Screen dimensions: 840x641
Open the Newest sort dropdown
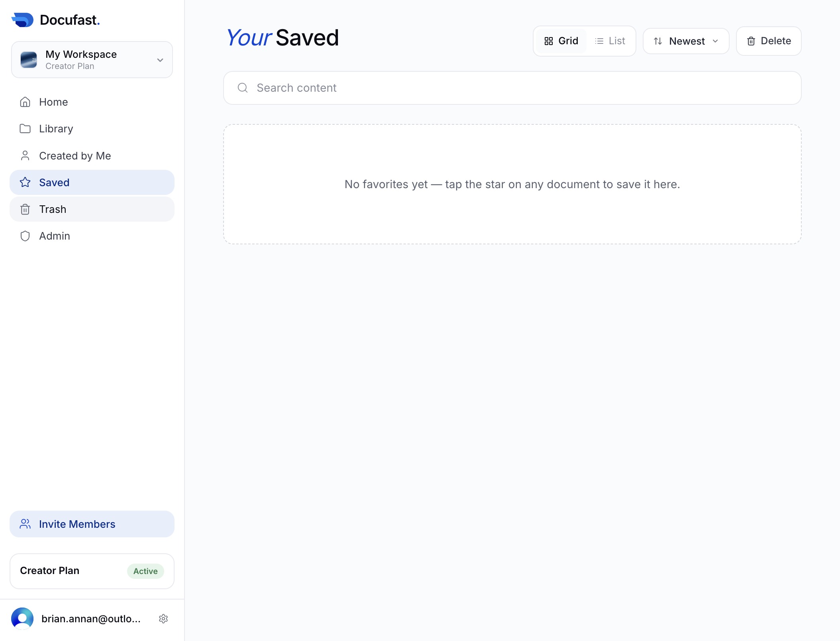686,41
